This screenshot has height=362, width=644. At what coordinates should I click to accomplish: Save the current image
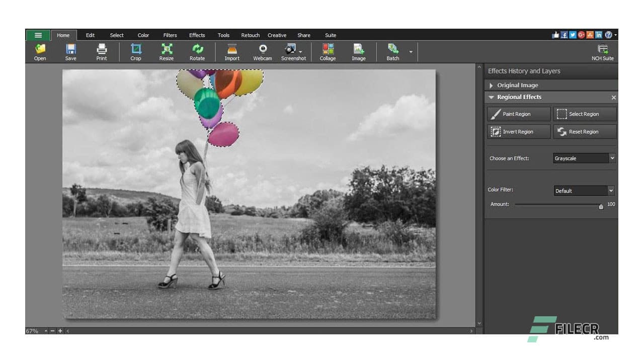coord(70,52)
